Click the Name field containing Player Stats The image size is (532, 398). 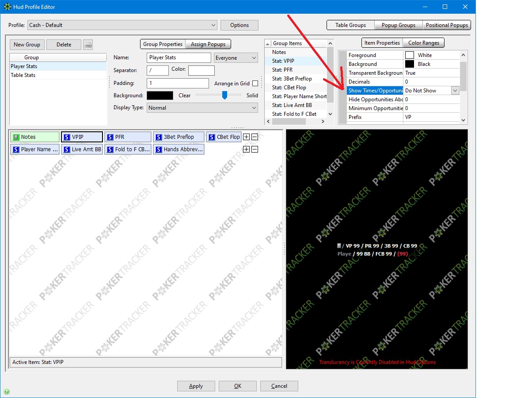click(179, 58)
